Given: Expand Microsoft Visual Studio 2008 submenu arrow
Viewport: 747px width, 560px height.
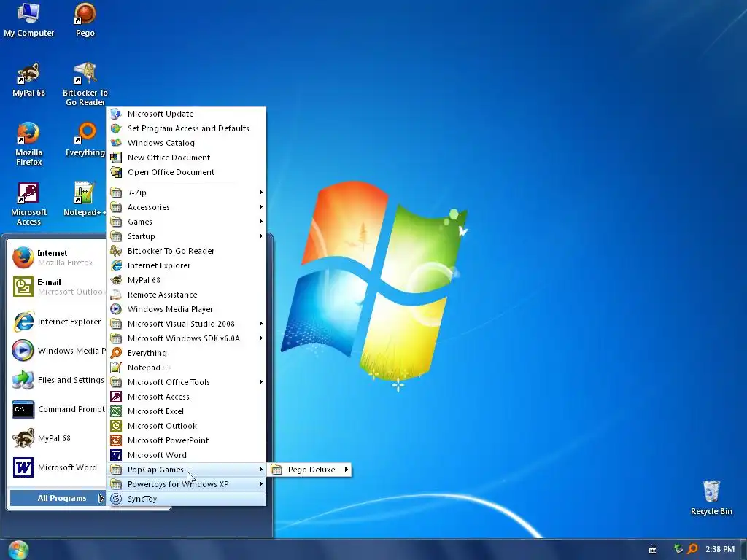Looking at the screenshot, I should [260, 324].
